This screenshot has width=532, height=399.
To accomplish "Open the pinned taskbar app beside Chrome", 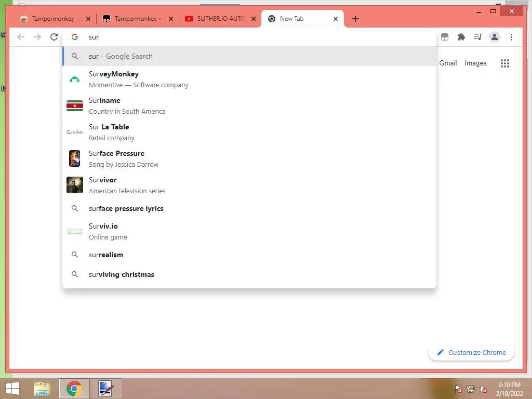I will 106,389.
